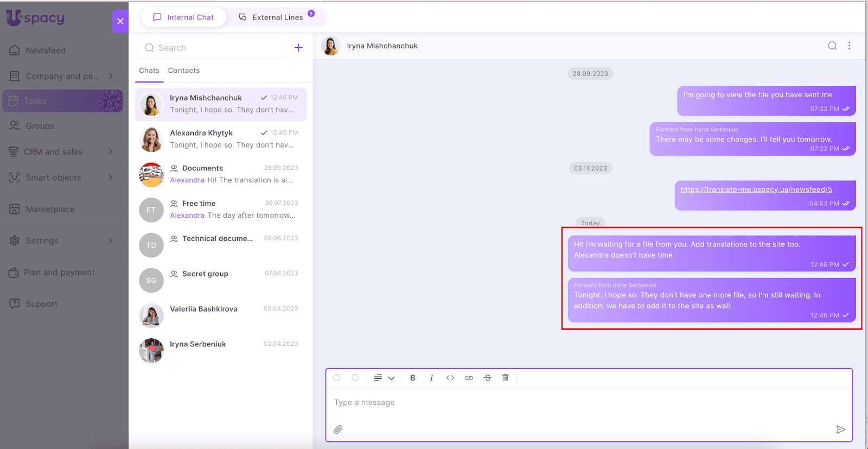Insert code block with code icon
The image size is (868, 449).
pyautogui.click(x=450, y=378)
